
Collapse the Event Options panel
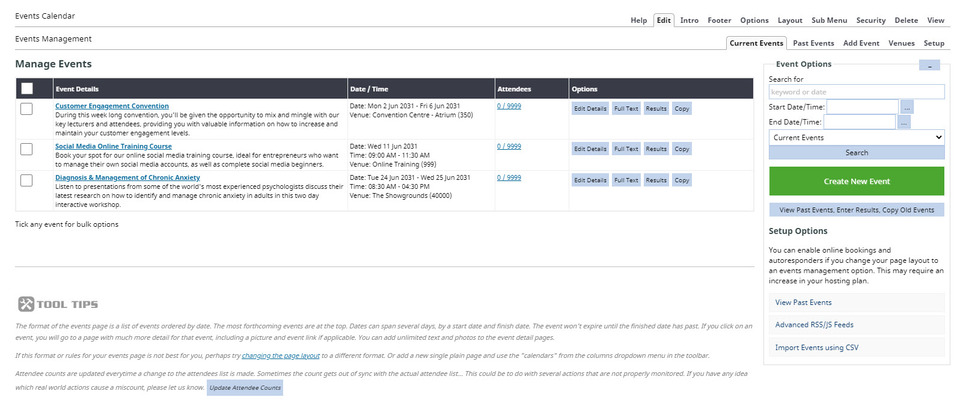tap(929, 65)
